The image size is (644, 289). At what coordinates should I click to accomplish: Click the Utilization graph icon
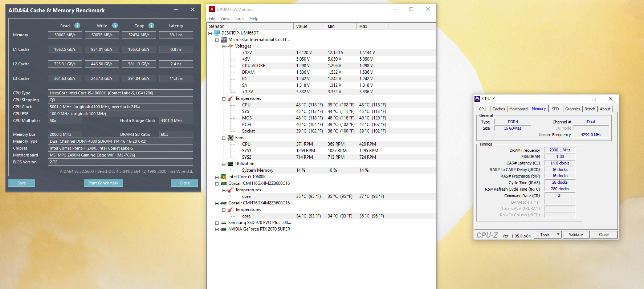231,163
